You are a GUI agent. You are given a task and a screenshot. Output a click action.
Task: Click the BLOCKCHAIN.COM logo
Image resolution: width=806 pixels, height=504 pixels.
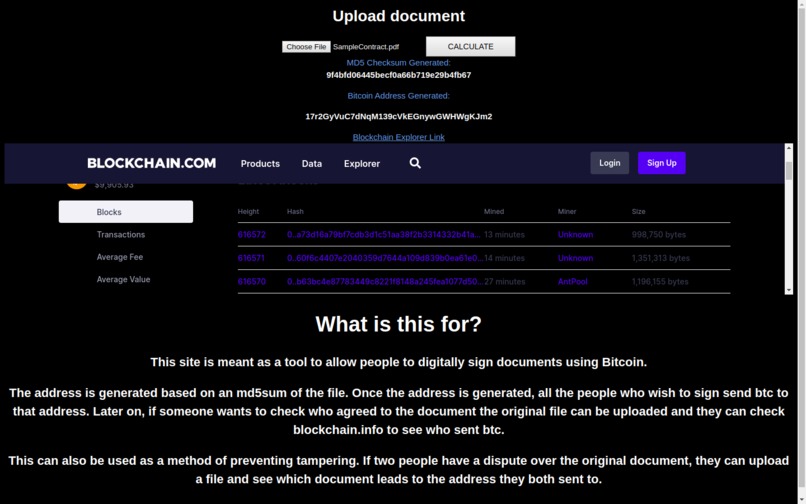(152, 163)
